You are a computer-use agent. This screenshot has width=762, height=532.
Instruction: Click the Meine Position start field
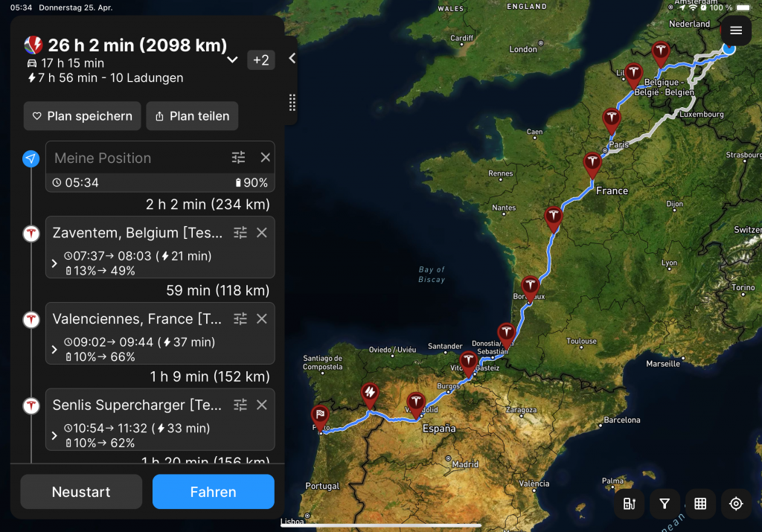138,158
